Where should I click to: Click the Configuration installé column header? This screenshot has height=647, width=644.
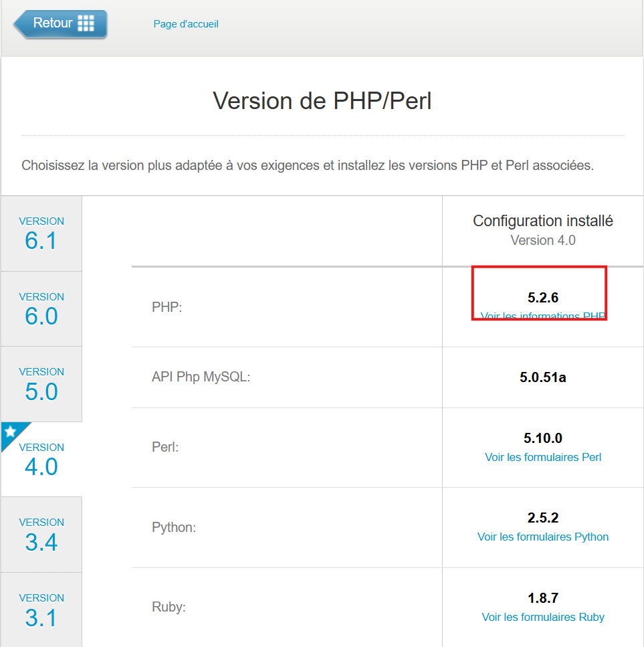[543, 221]
